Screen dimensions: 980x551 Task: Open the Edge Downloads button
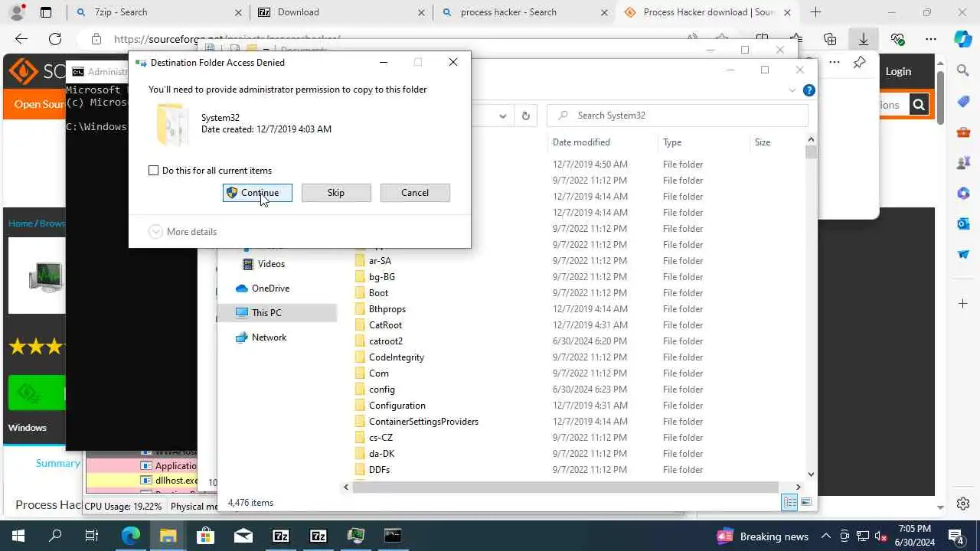click(x=864, y=39)
